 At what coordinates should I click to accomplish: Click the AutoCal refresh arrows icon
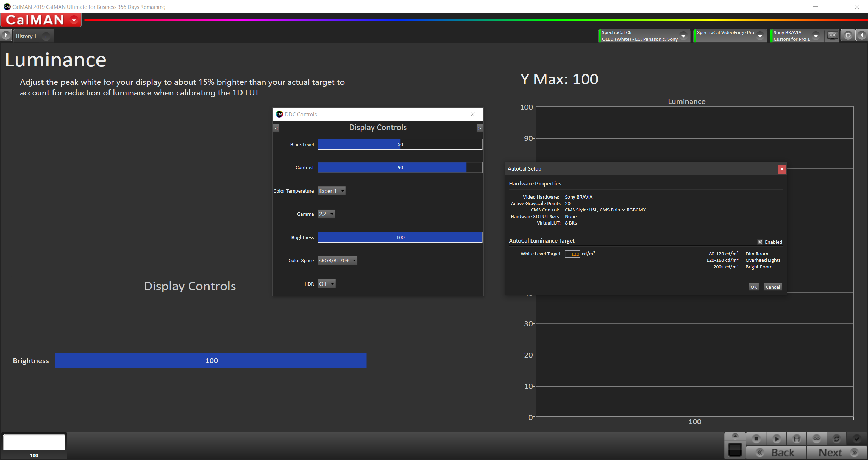pos(836,439)
